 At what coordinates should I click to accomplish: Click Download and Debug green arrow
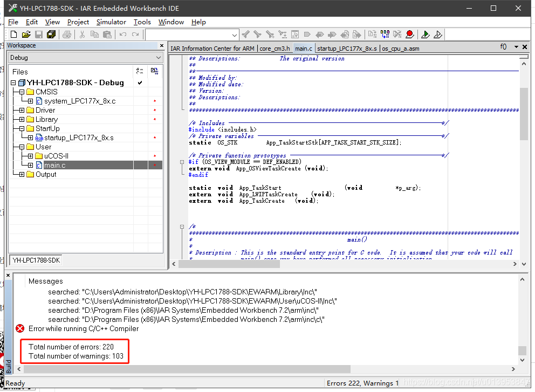(x=426, y=35)
